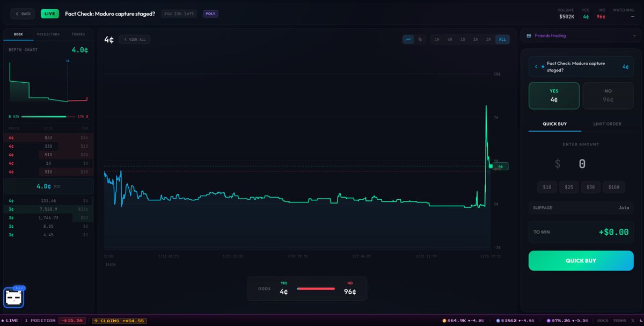This screenshot has width=644, height=326.
Task: Open the X social icon in footer
Action: point(633,321)
